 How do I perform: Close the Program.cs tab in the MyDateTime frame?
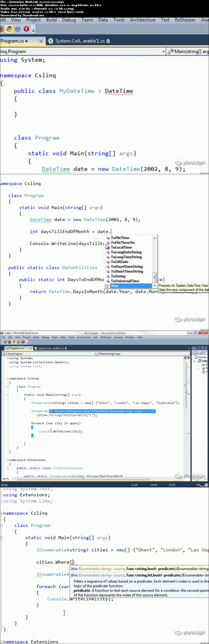tap(41, 41)
